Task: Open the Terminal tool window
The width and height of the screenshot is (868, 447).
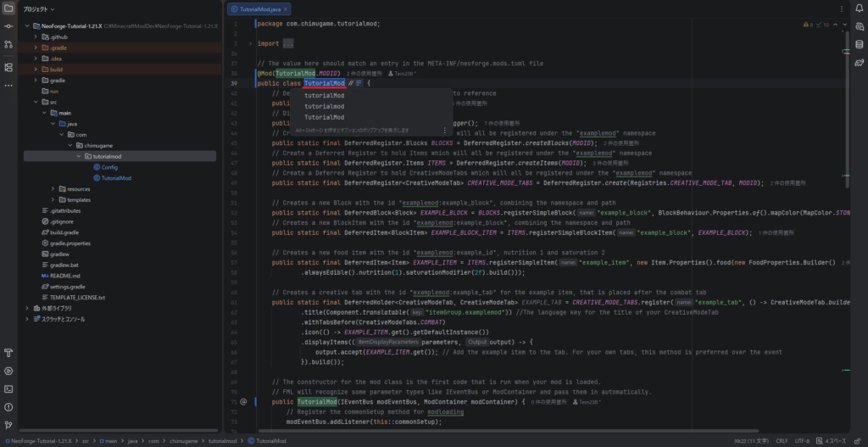Action: pos(8,388)
